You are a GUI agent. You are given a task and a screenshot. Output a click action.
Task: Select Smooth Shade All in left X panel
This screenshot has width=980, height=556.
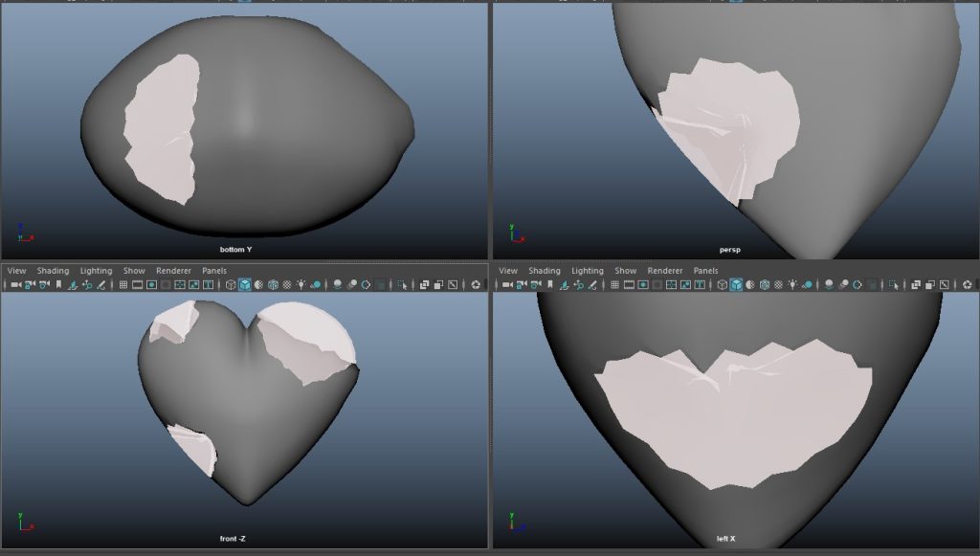pyautogui.click(x=736, y=285)
